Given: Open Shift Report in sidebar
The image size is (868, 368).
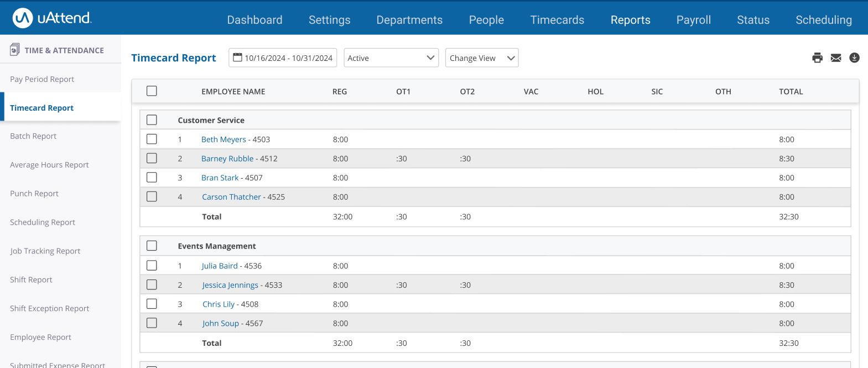Looking at the screenshot, I should click(x=31, y=280).
